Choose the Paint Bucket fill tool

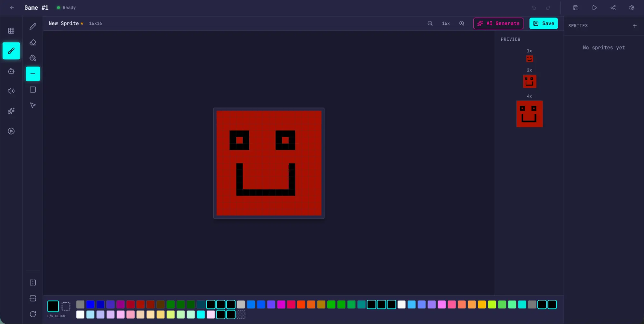(33, 58)
